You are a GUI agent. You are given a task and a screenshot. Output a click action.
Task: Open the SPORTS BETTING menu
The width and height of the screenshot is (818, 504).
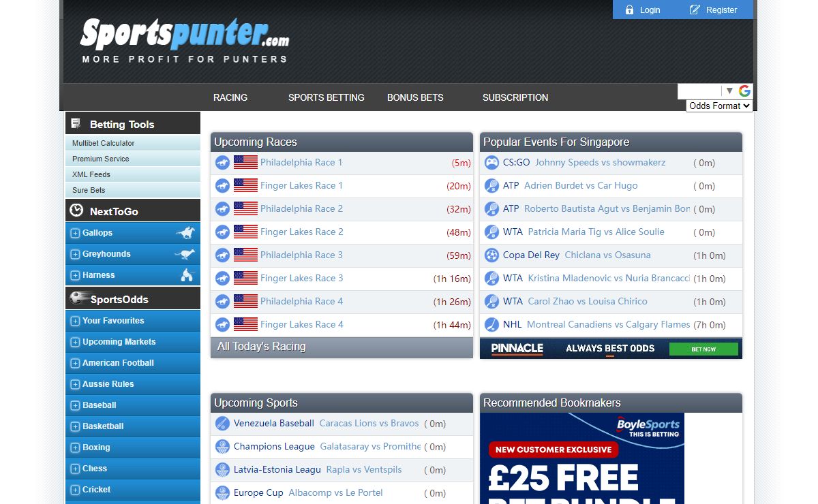(326, 97)
